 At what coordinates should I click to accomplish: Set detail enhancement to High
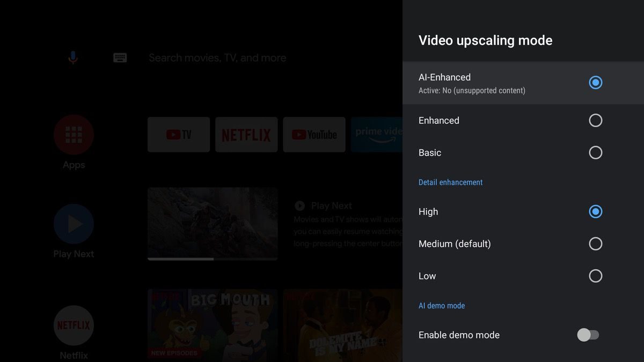pyautogui.click(x=595, y=211)
